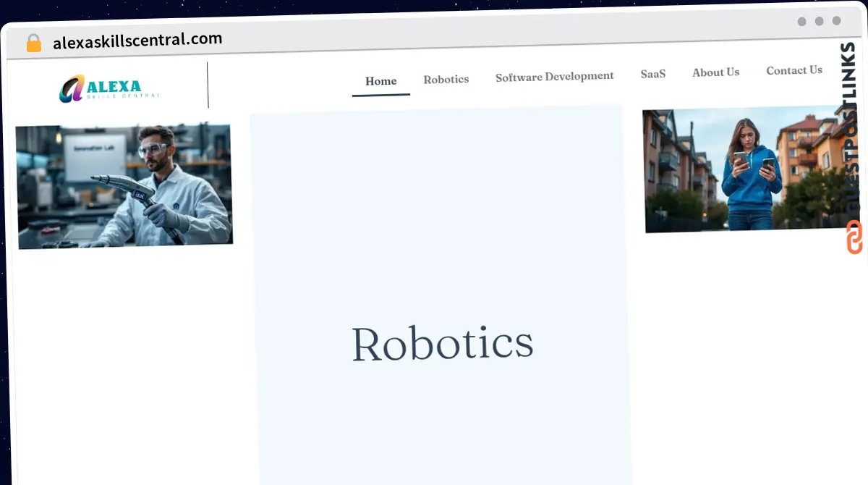
Task: Click the underline beneath Home tab
Action: click(381, 95)
